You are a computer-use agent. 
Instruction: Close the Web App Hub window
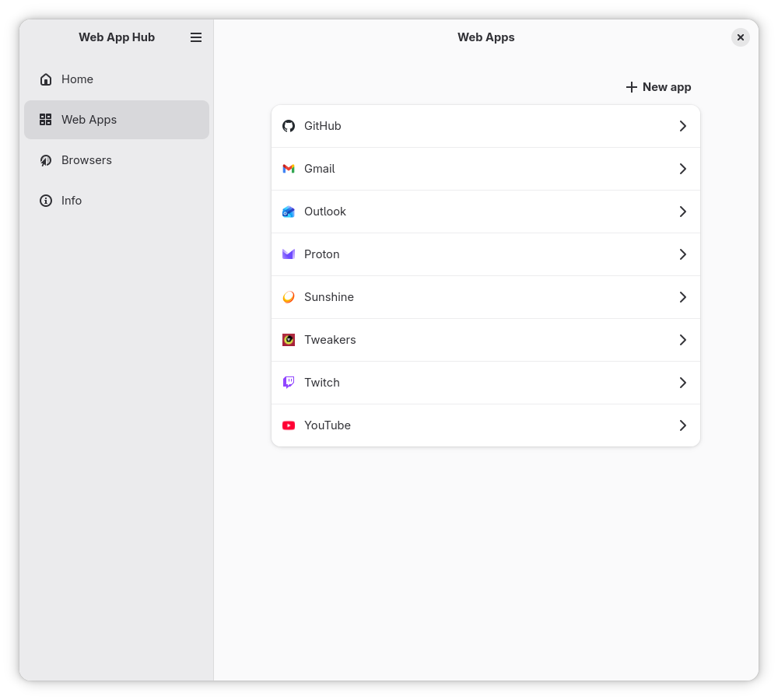tap(741, 37)
